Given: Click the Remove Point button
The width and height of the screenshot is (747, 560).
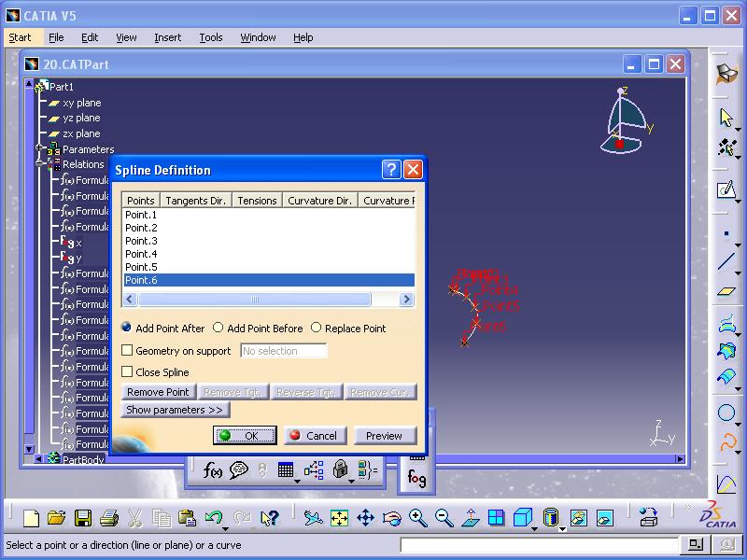Looking at the screenshot, I should (x=158, y=392).
